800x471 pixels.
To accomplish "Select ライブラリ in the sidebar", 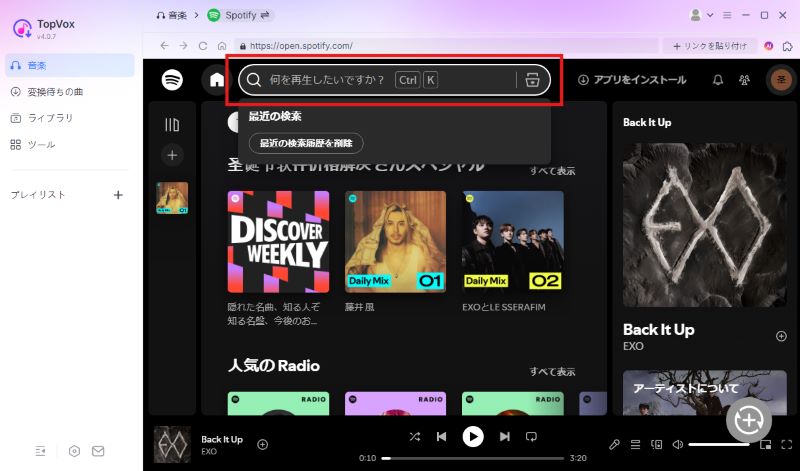I will pos(49,118).
